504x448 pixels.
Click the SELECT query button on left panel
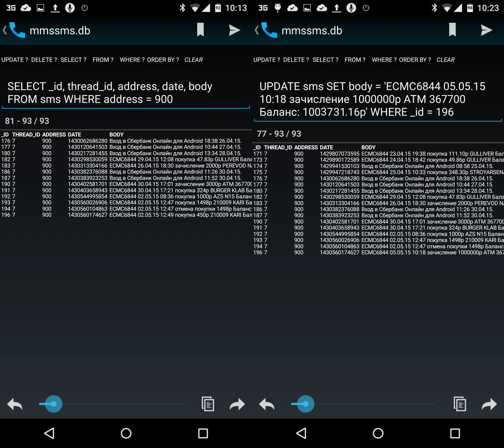pyautogui.click(x=73, y=60)
